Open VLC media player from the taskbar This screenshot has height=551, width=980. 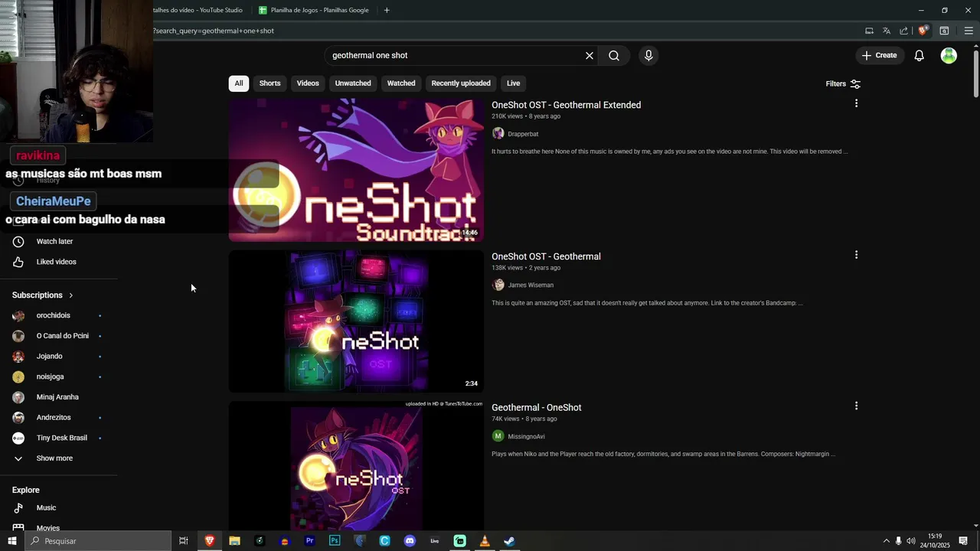pyautogui.click(x=485, y=541)
